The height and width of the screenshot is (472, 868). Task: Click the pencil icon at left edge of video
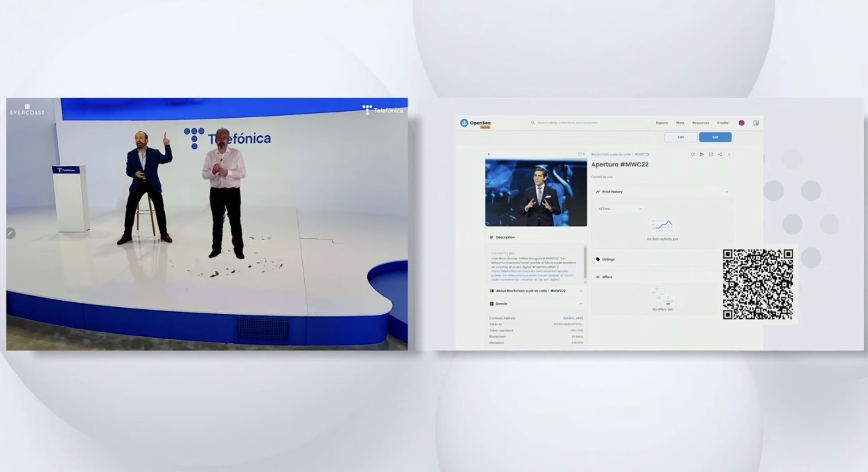pyautogui.click(x=11, y=233)
